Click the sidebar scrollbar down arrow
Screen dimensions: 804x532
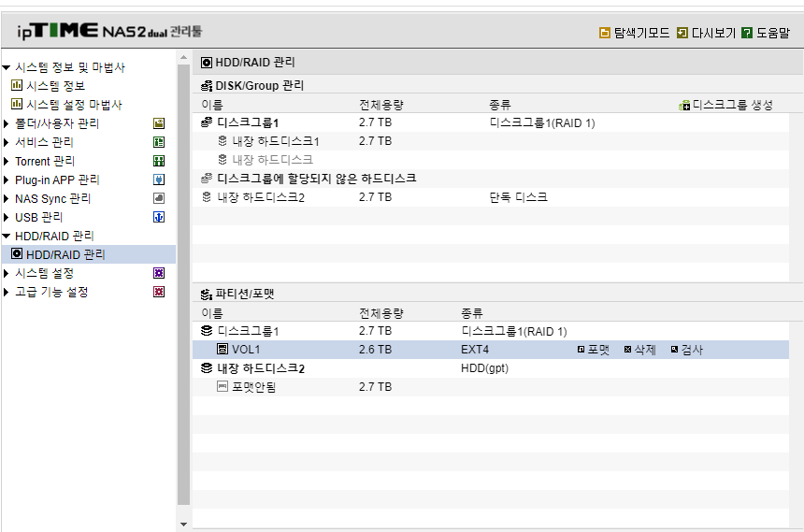coord(183,525)
